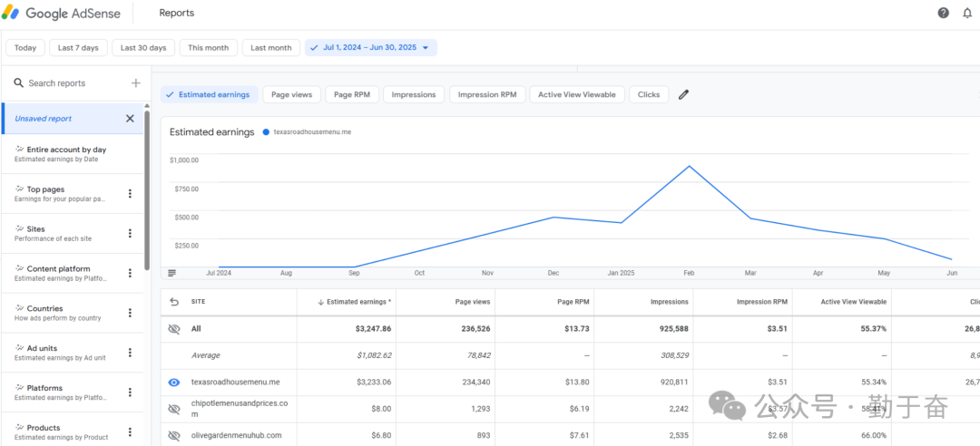Toggle visibility of the All row

point(174,329)
